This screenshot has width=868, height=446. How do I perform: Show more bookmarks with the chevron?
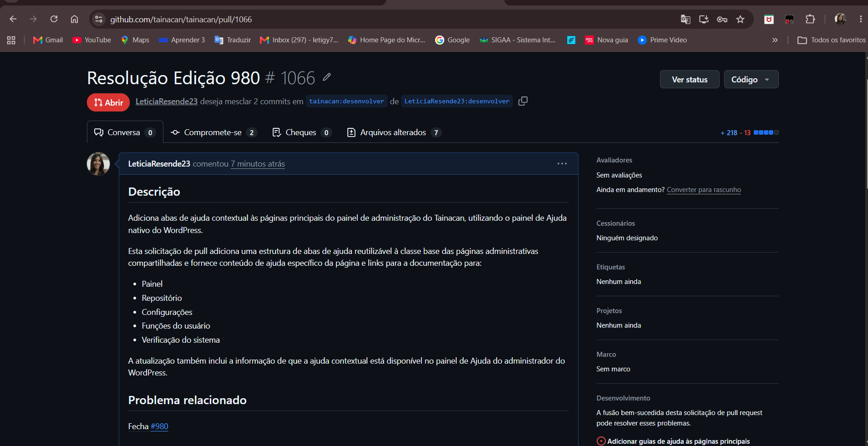point(775,40)
